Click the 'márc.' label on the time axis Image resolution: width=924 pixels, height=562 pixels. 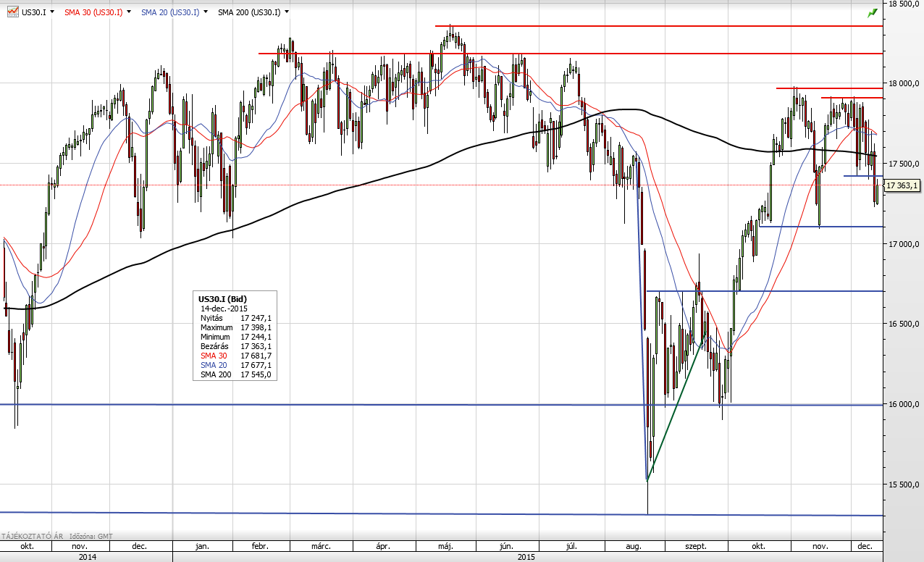click(322, 546)
